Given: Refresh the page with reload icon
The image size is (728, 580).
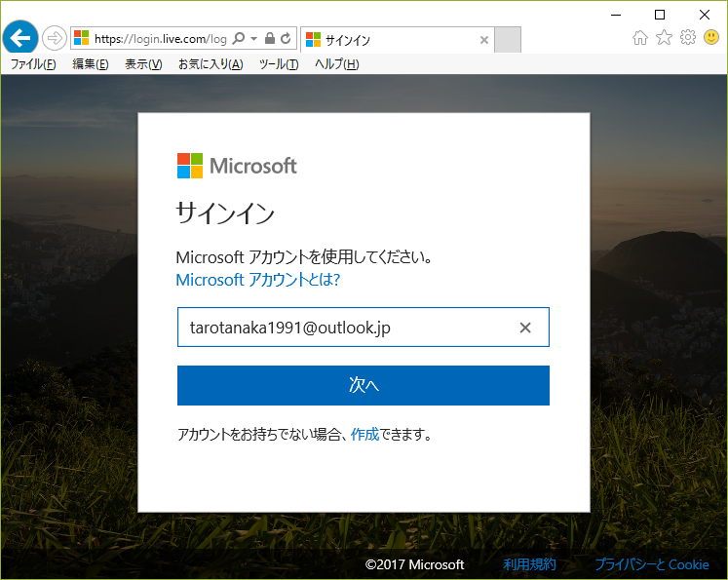Looking at the screenshot, I should 286,38.
